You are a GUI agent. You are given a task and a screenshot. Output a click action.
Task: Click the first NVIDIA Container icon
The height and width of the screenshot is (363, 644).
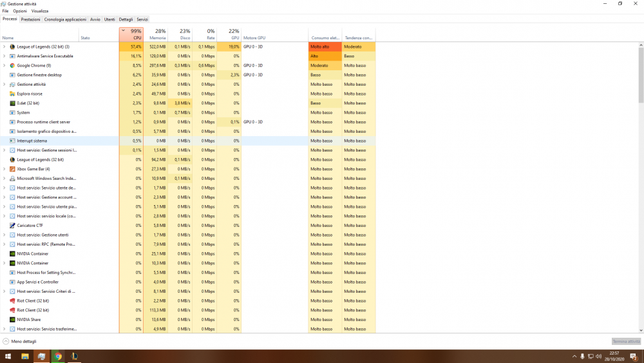pos(12,254)
